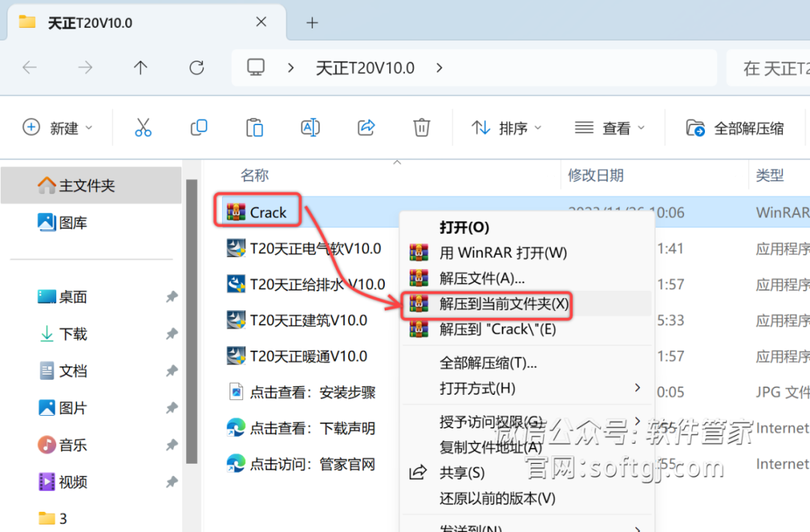Viewport: 810px width, 532px height.
Task: Click the Share icon in the toolbar
Action: coord(366,127)
